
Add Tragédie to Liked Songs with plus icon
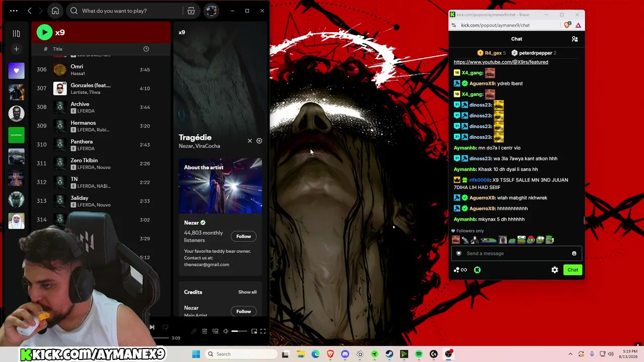[x=259, y=141]
